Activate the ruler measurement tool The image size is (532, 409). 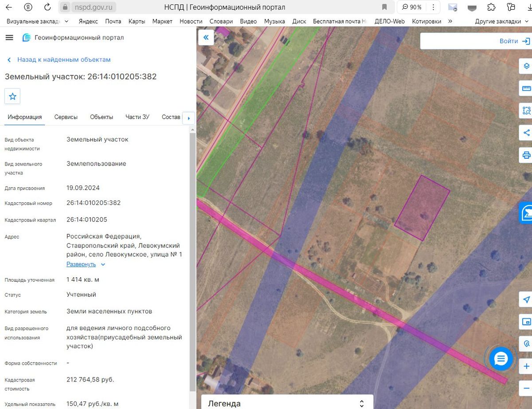tap(526, 88)
